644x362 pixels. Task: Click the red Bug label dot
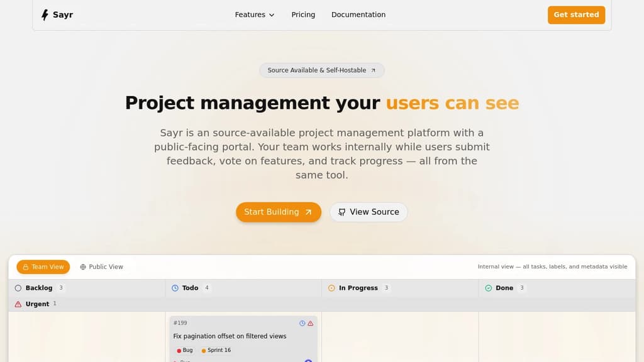click(179, 350)
